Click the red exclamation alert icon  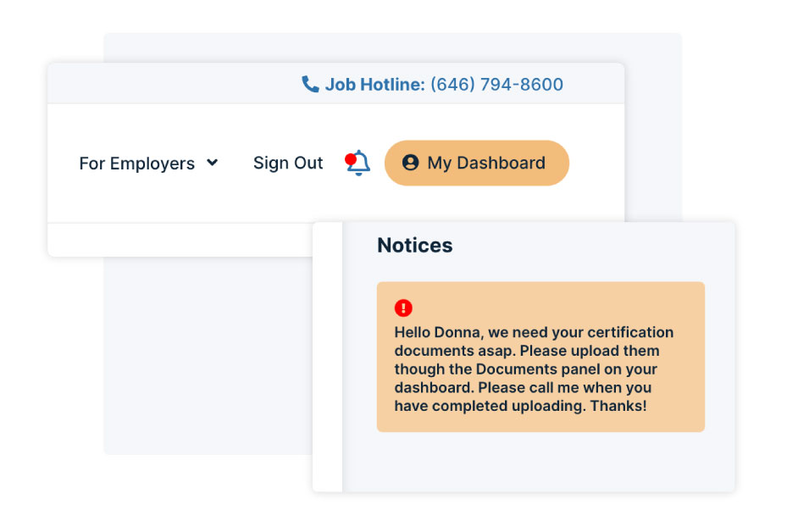pos(403,308)
